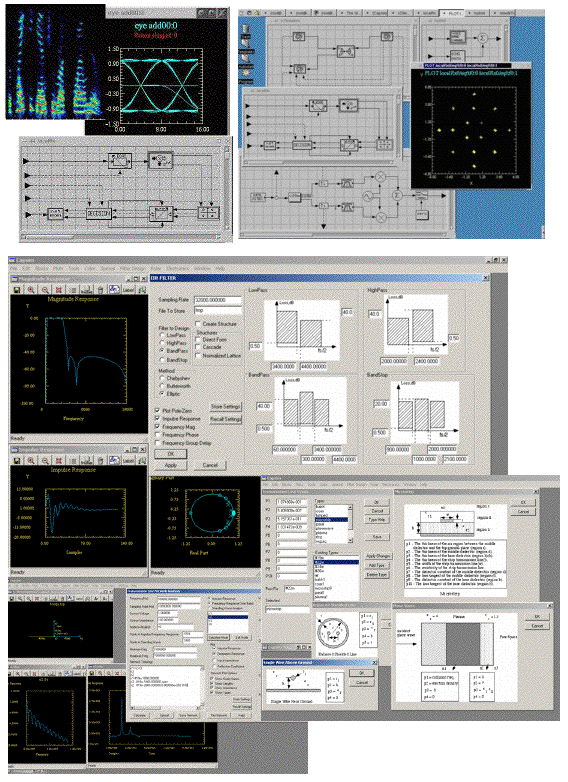Enable the Create Structure checkbox
The image size is (568, 782).
[198, 324]
